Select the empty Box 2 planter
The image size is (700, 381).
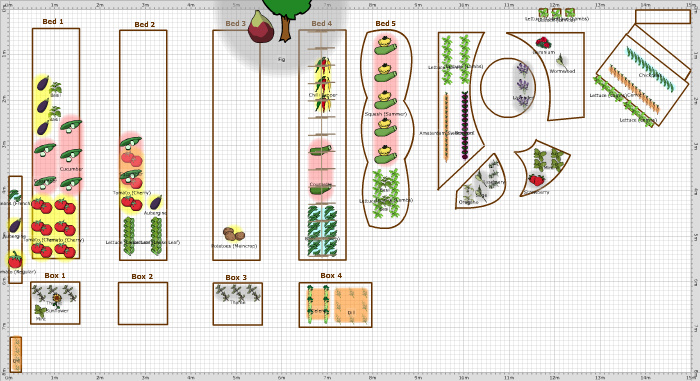(143, 303)
